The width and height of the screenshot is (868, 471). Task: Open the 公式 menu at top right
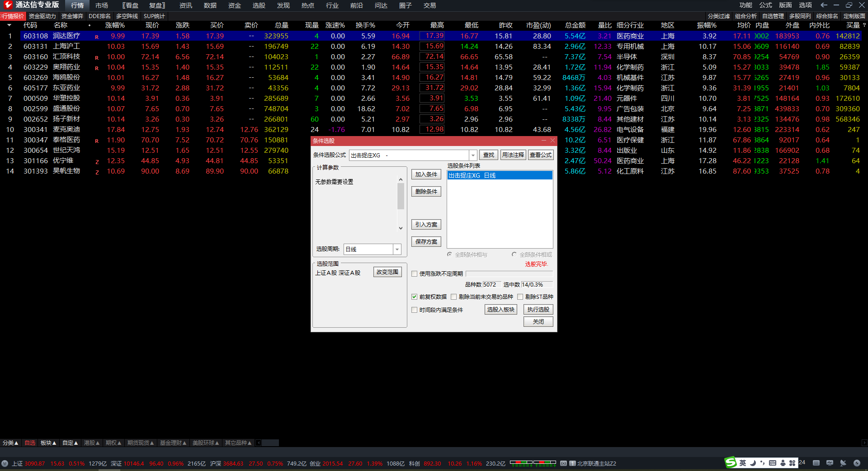766,5
